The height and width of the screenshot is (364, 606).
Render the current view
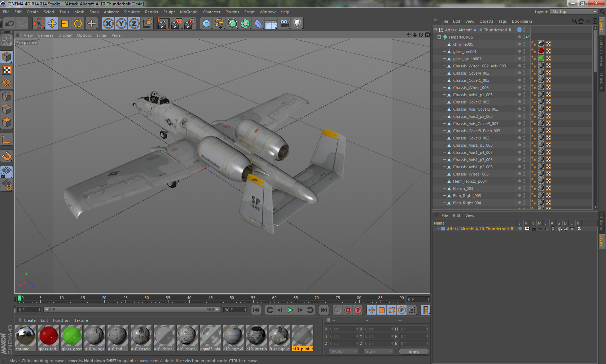[x=163, y=24]
